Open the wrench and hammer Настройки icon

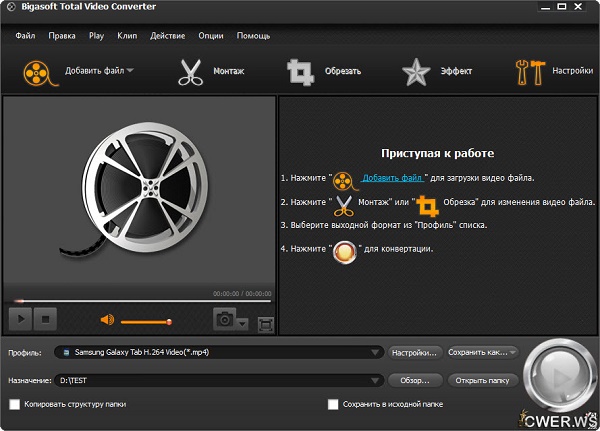tap(530, 72)
